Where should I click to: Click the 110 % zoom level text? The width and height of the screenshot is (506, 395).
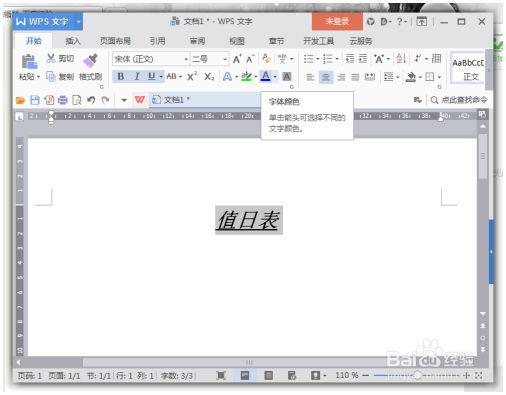347,375
